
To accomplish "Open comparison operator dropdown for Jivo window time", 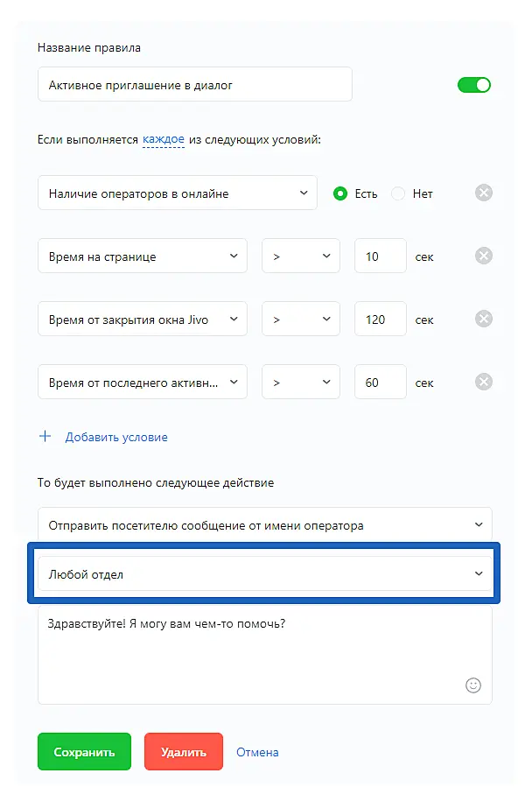I will [300, 320].
